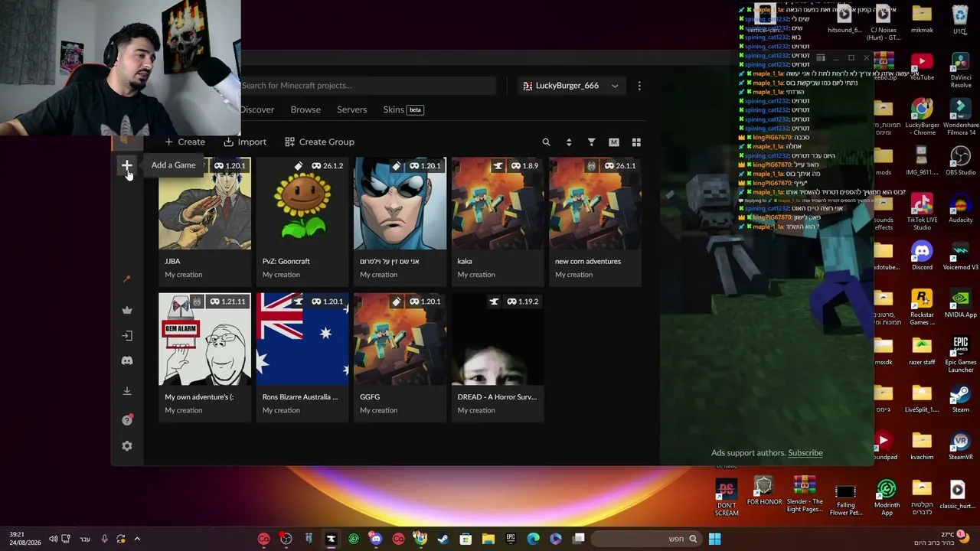This screenshot has height=551, width=980.
Task: Open the sort order arrows control
Action: [569, 142]
